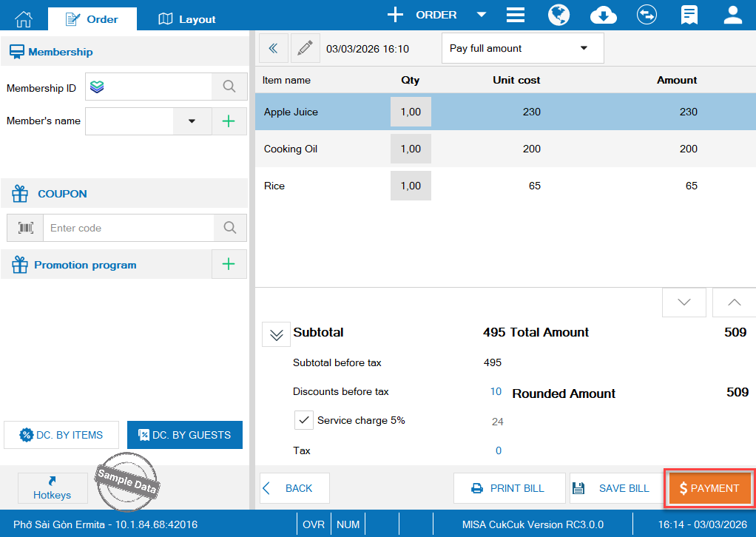756x537 pixels.
Task: Open the Pay full amount dropdown
Action: point(522,48)
